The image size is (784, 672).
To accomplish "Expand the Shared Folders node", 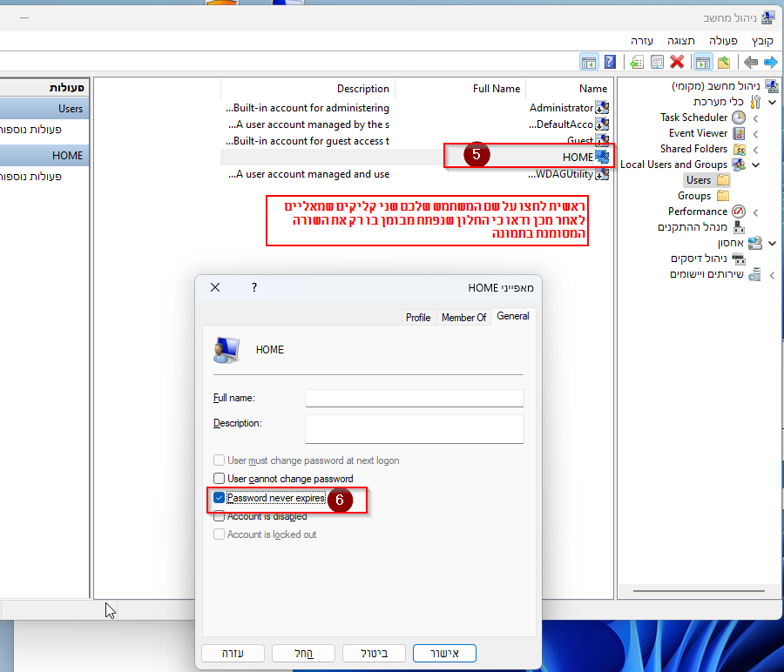I will tap(755, 149).
